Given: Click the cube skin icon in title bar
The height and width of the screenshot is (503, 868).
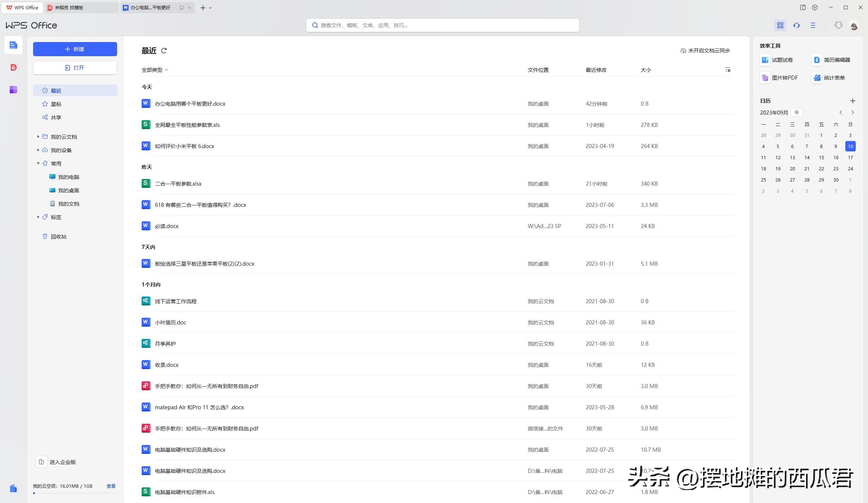Looking at the screenshot, I should point(814,7).
